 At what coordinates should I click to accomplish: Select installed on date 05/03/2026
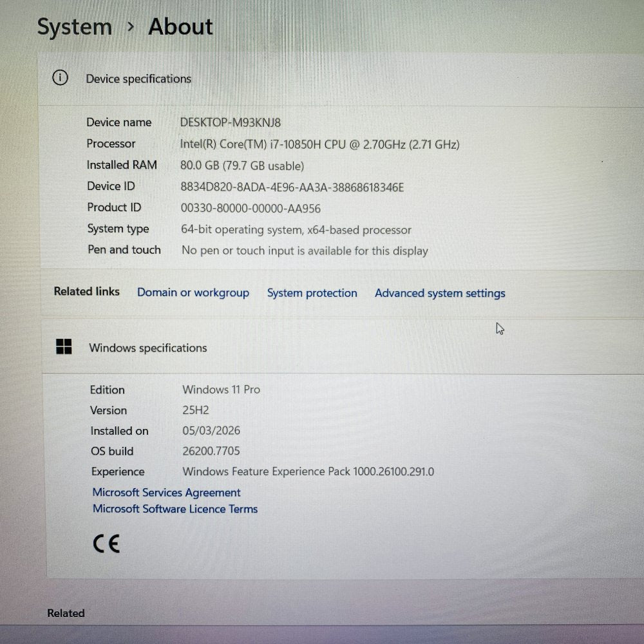pyautogui.click(x=211, y=430)
